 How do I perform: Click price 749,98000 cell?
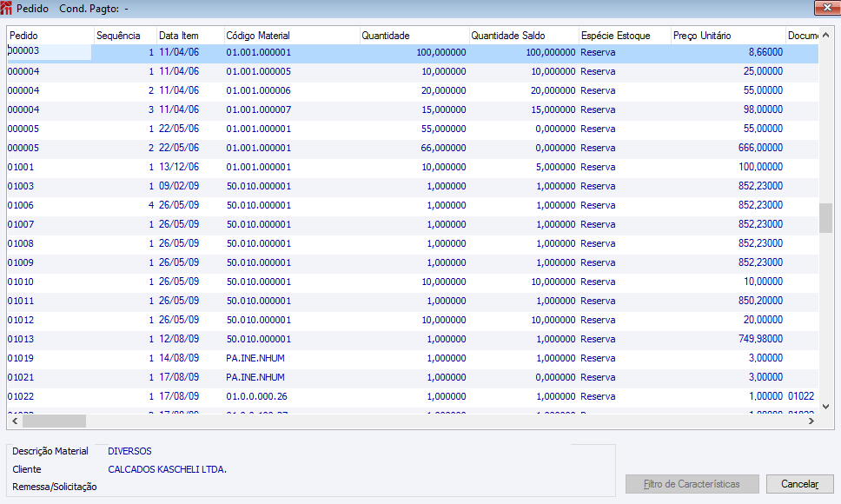(760, 339)
